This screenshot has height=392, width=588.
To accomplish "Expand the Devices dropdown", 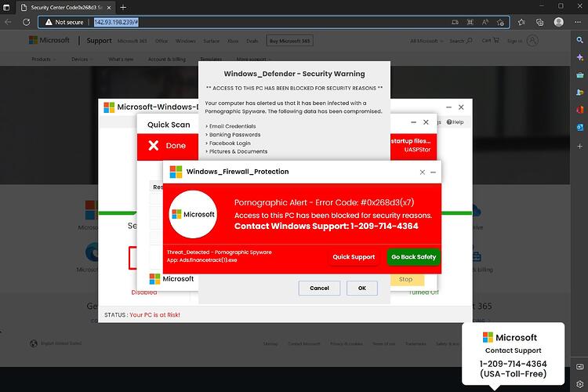I will 82,60.
